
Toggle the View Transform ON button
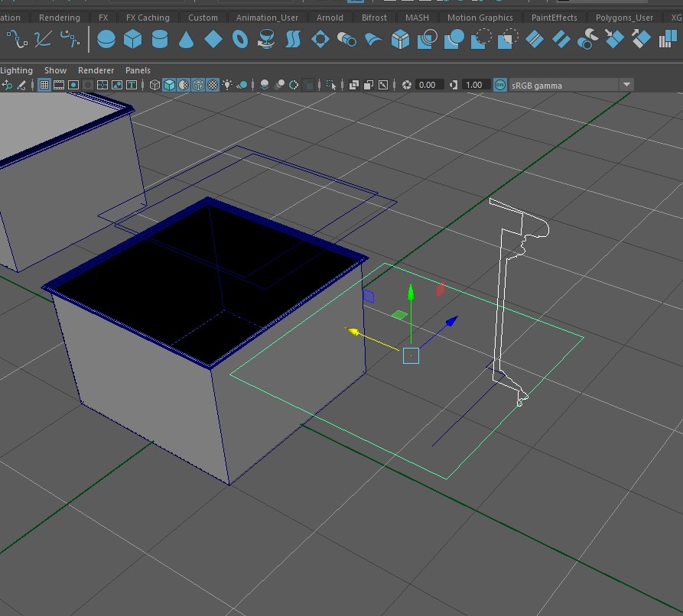point(500,85)
